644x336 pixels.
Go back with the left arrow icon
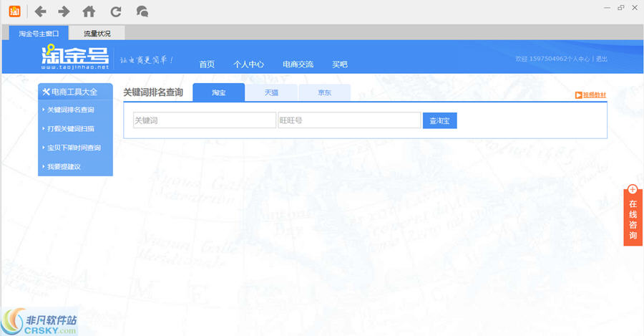40,11
